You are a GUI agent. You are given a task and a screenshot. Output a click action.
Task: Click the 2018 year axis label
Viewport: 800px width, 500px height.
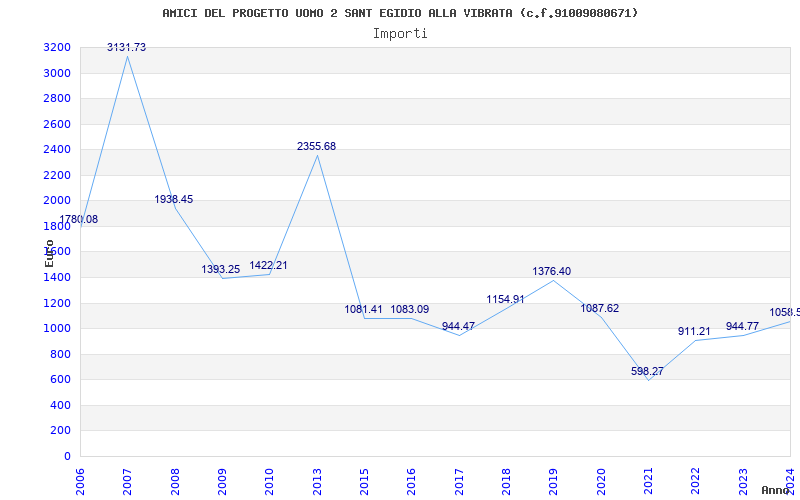coord(507,482)
